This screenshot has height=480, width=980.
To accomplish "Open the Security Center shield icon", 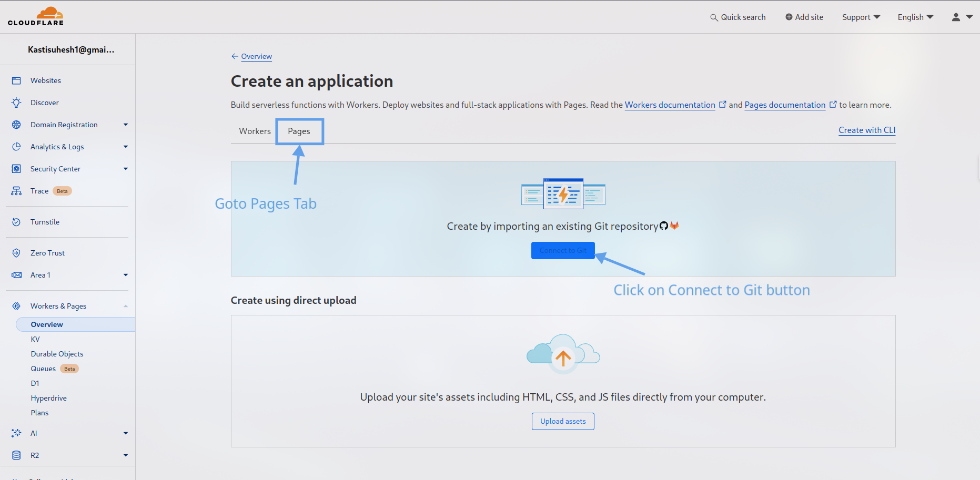I will [16, 168].
